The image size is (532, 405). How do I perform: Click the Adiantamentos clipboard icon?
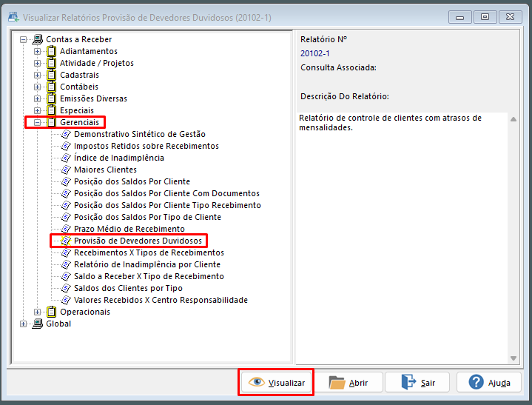(x=52, y=51)
